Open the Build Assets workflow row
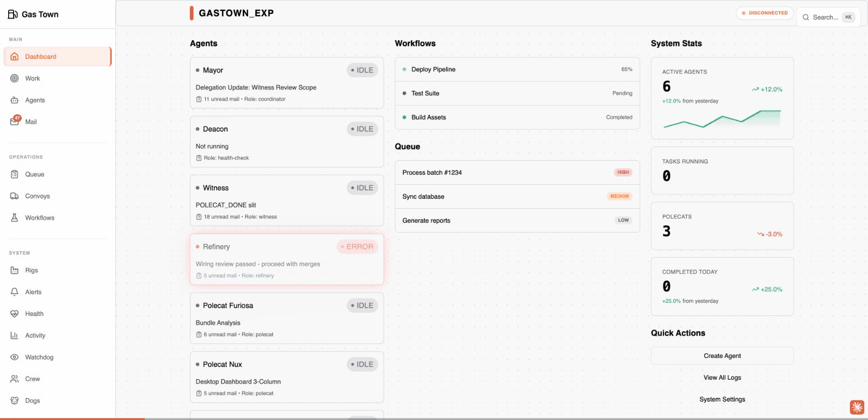 coord(517,117)
